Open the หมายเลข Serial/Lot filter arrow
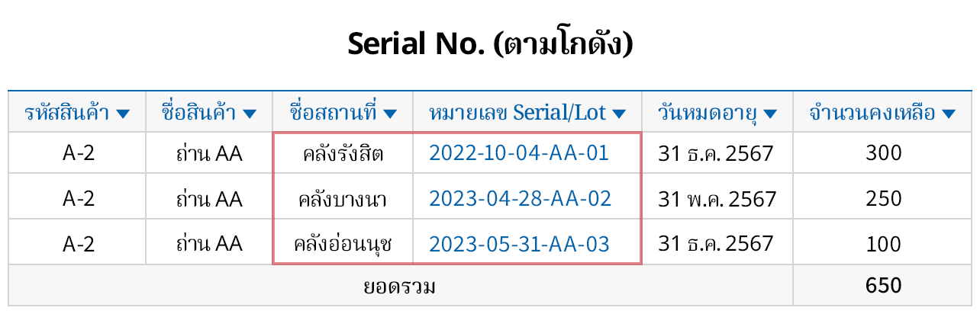 coord(619,114)
